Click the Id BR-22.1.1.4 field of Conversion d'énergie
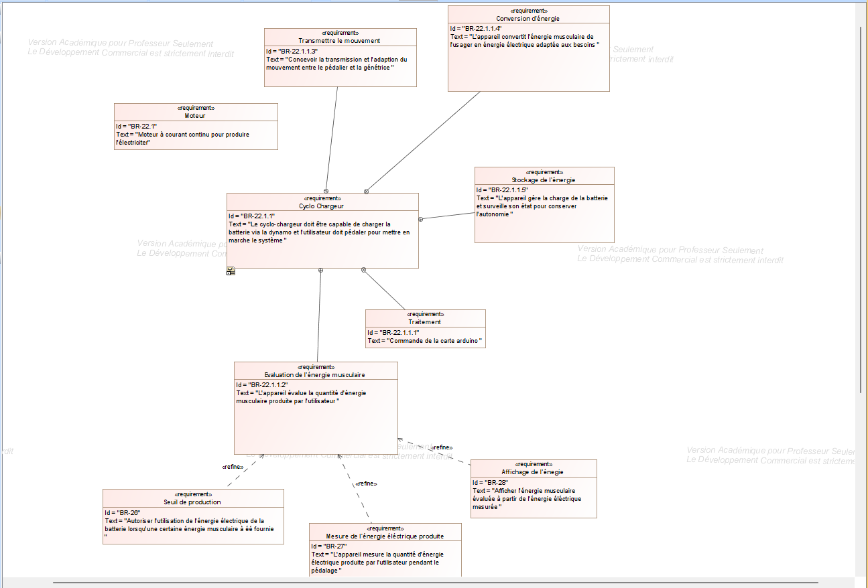This screenshot has width=868, height=588. point(476,28)
